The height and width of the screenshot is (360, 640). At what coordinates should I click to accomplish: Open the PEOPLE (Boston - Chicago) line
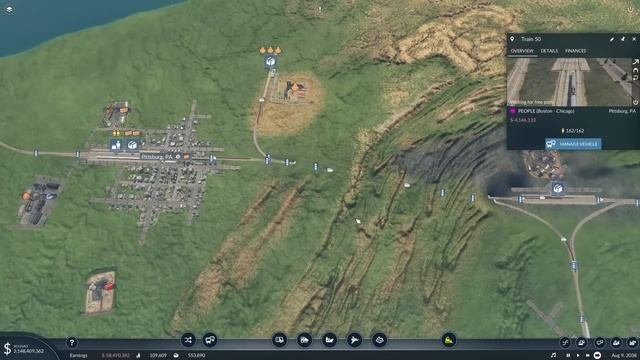click(546, 111)
